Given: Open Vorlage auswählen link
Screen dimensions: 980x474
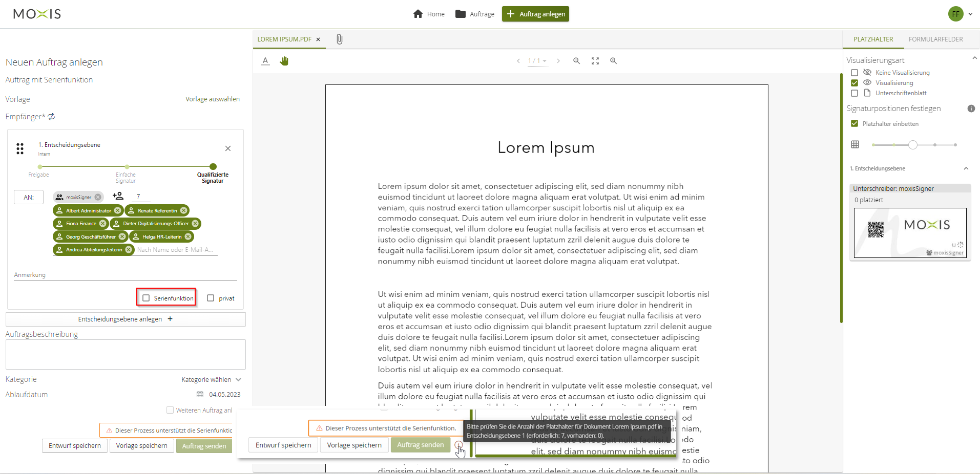Looking at the screenshot, I should [x=212, y=99].
